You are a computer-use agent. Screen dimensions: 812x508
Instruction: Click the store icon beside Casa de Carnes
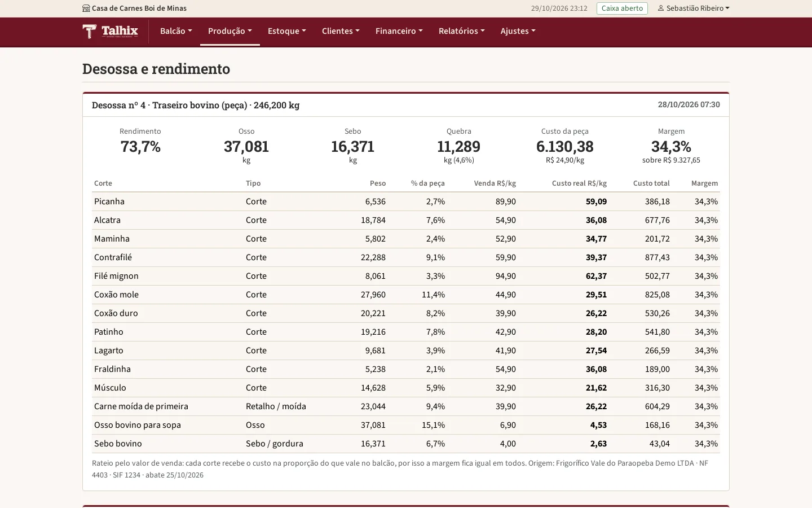pos(86,8)
